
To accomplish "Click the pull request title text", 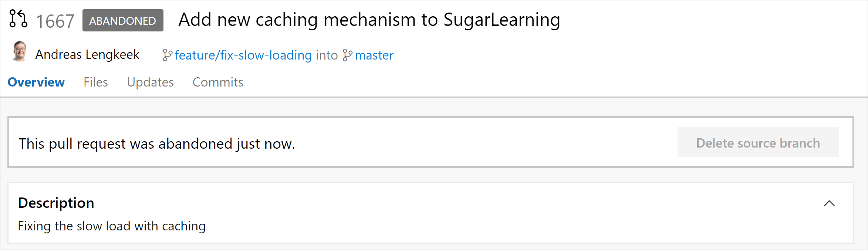I will click(369, 20).
